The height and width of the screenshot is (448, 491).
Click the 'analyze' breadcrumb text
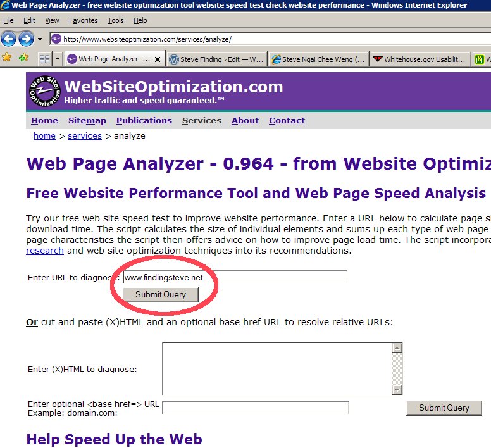130,136
